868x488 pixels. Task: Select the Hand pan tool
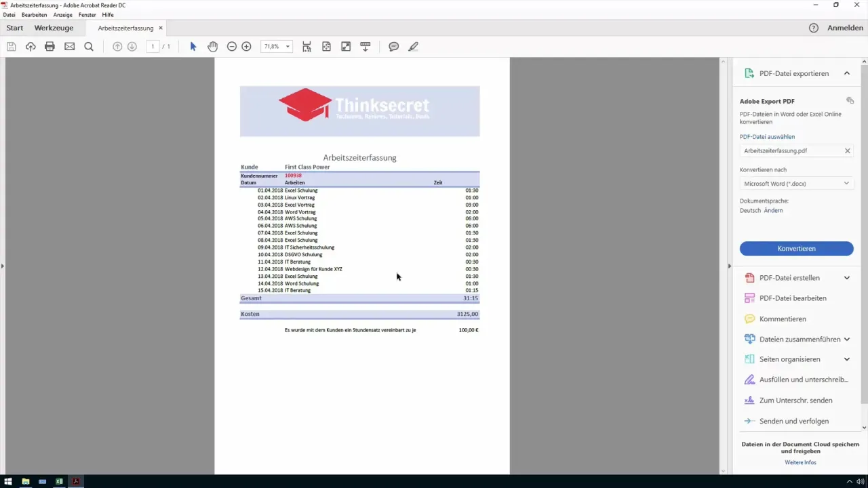(212, 47)
